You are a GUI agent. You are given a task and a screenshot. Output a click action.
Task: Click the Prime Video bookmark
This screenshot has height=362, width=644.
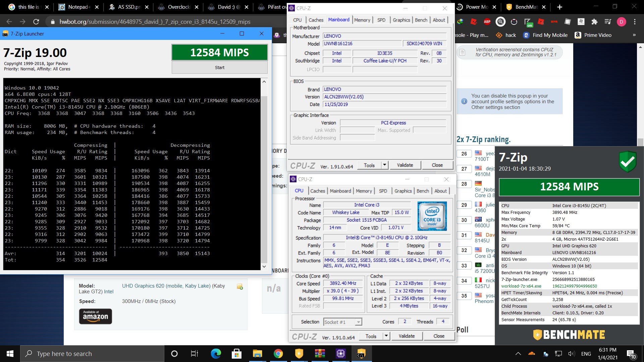(x=593, y=35)
